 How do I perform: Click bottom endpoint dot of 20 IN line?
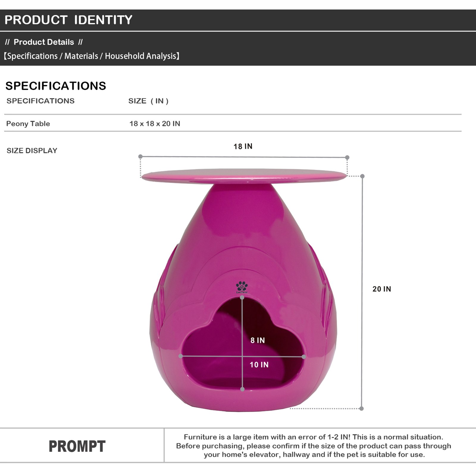tap(361, 408)
